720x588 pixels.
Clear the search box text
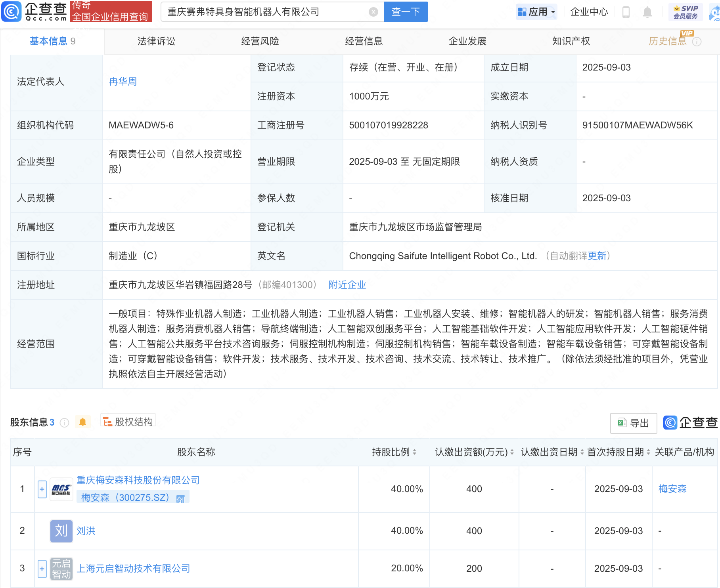[x=373, y=12]
